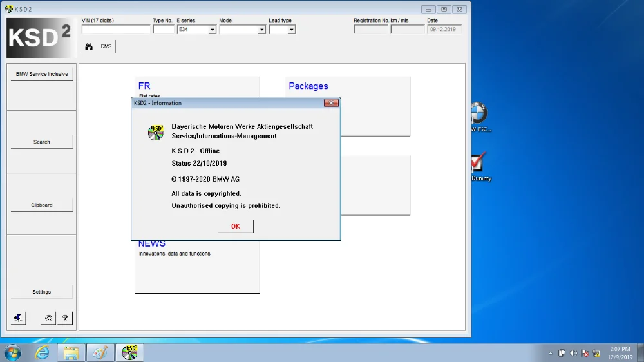Click the network tray icon
The width and height of the screenshot is (644, 362).
596,354
